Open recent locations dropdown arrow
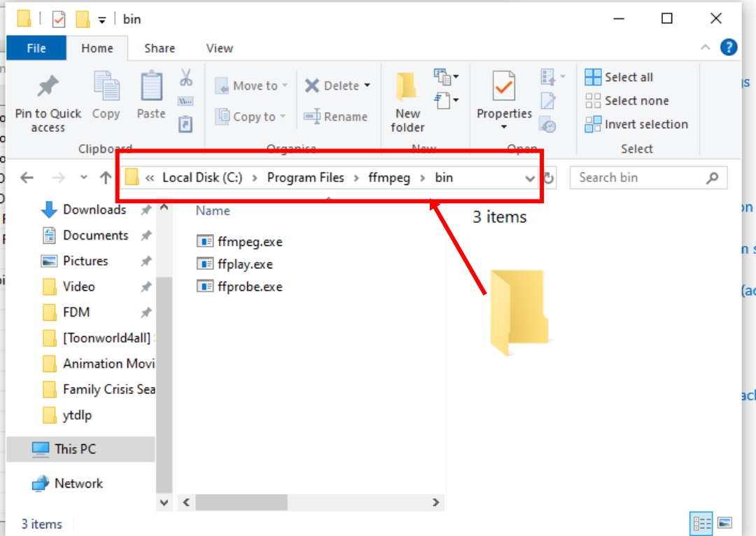The width and height of the screenshot is (756, 536). pos(84,178)
